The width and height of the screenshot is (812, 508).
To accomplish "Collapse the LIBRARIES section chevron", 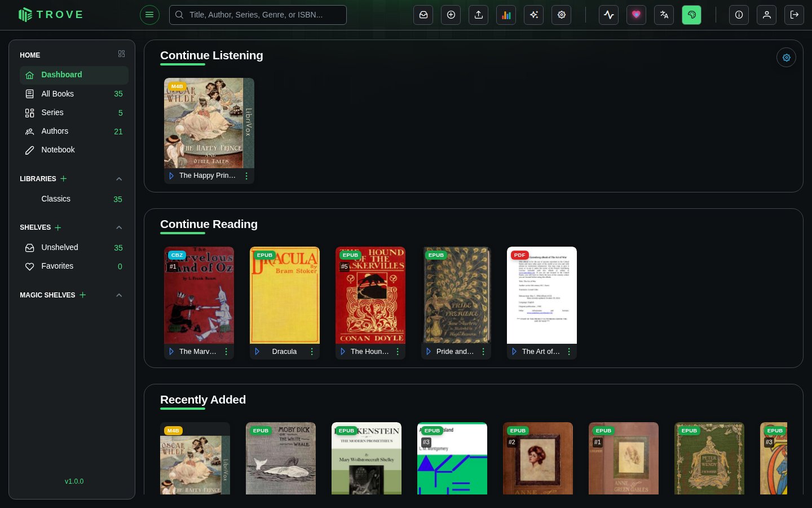I will [119, 179].
